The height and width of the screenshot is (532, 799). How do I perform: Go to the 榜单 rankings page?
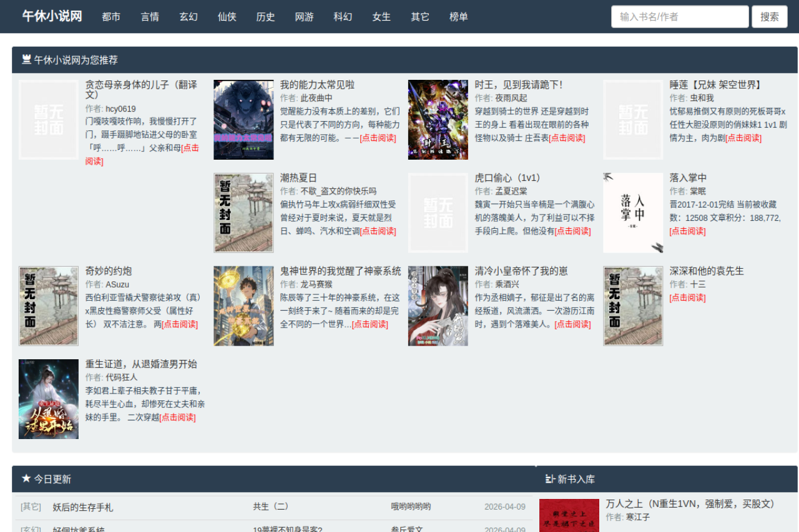[x=459, y=17]
